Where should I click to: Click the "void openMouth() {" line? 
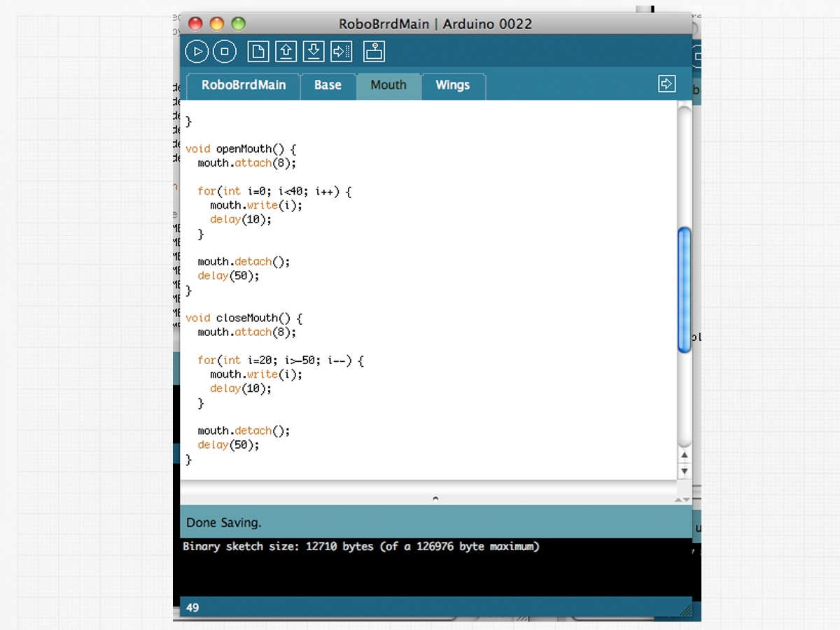[x=241, y=149]
